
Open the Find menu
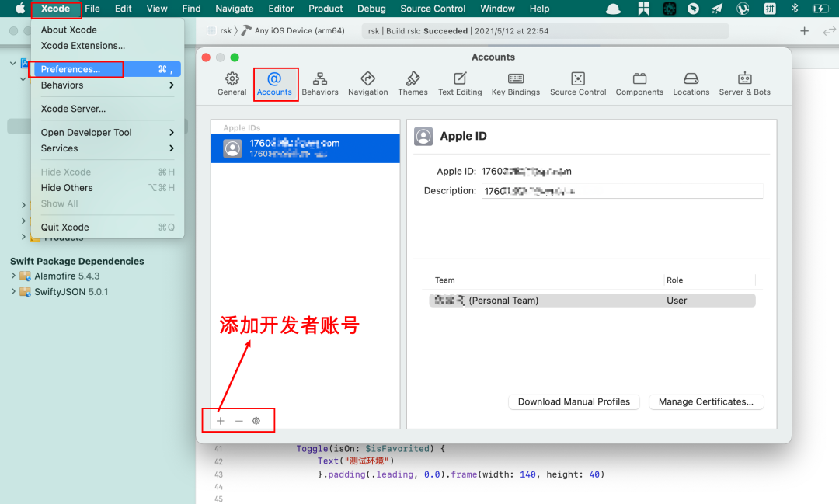point(191,9)
